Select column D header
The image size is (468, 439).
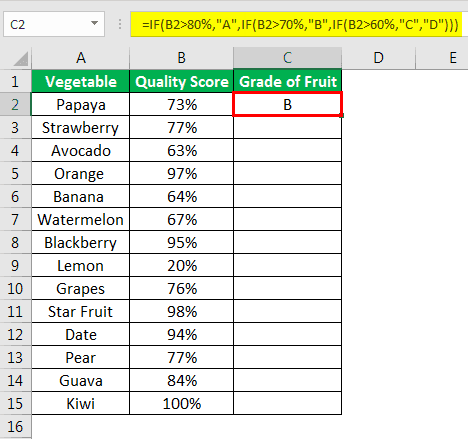click(x=378, y=58)
